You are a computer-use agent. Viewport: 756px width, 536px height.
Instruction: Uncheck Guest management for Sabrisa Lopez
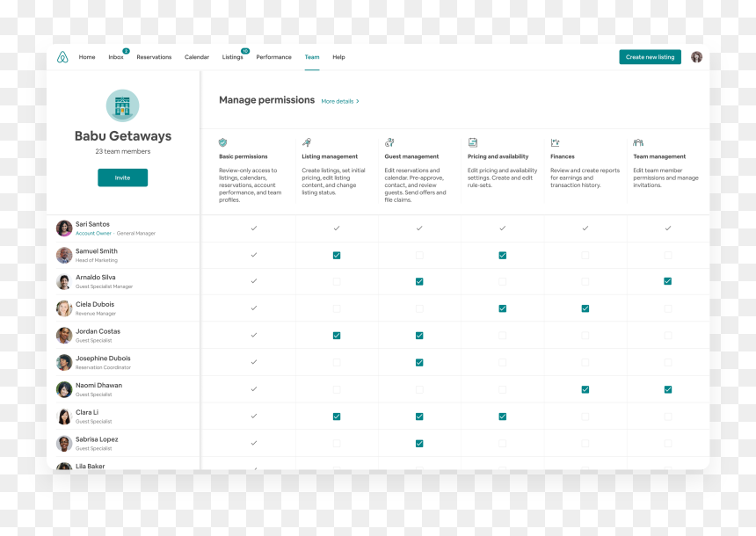tap(419, 444)
